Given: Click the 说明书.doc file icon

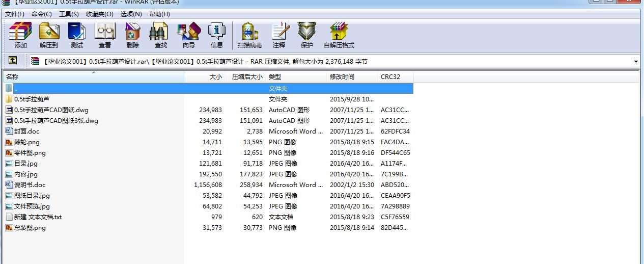Looking at the screenshot, I should tap(9, 185).
